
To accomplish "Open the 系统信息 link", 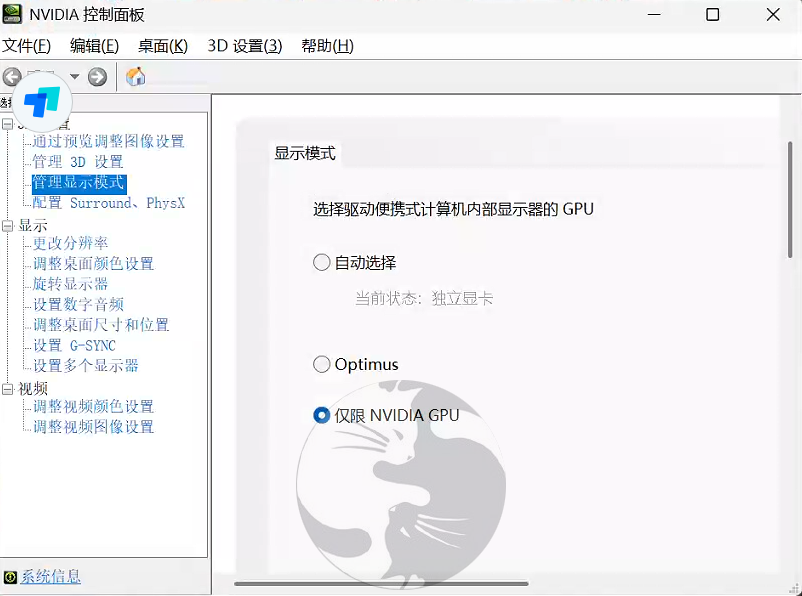I will (x=51, y=577).
